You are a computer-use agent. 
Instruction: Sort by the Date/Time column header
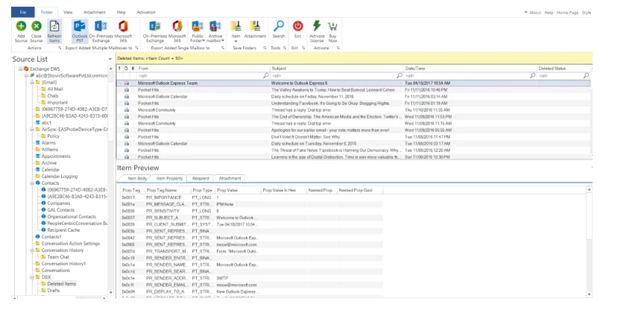[x=470, y=69]
